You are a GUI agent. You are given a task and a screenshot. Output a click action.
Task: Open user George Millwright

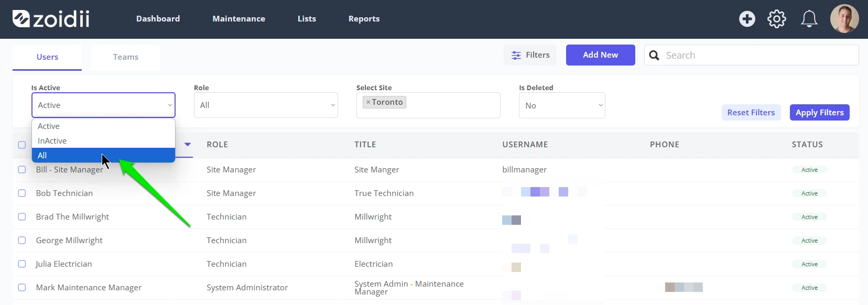[x=69, y=240]
